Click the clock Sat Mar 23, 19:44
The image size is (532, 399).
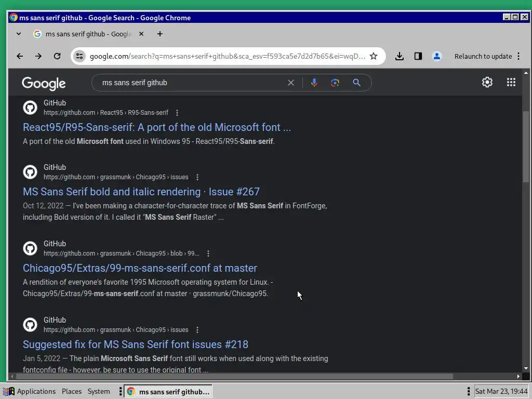(x=501, y=392)
